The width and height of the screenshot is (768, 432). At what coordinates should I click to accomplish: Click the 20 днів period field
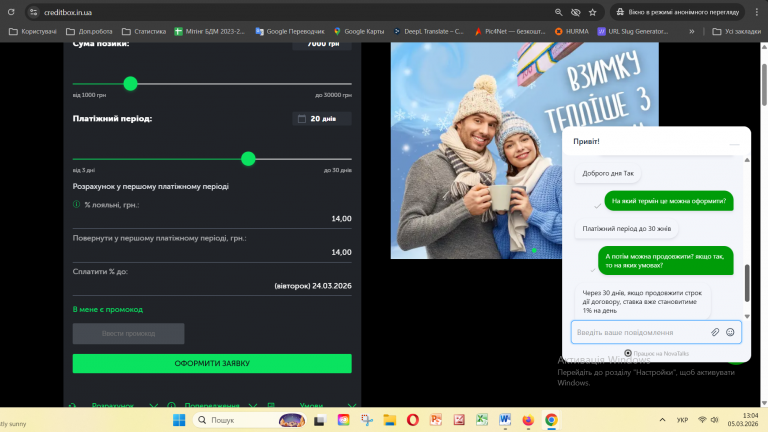coord(322,119)
